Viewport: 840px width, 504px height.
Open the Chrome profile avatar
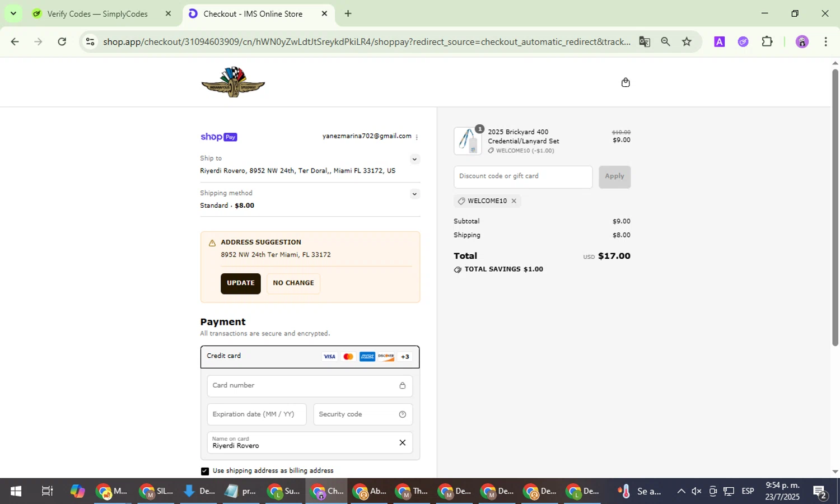click(802, 42)
